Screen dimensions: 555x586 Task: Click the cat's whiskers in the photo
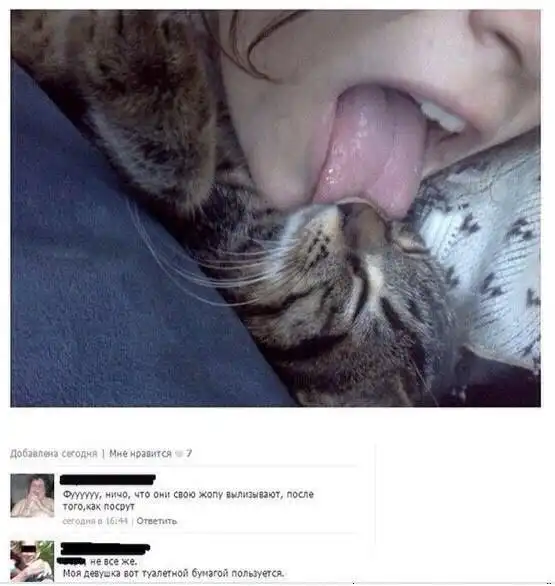click(209, 262)
